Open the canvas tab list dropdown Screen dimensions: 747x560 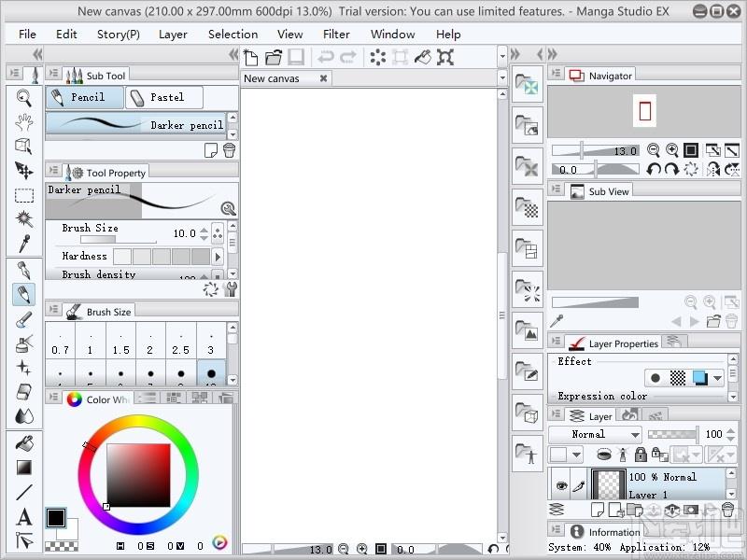502,77
